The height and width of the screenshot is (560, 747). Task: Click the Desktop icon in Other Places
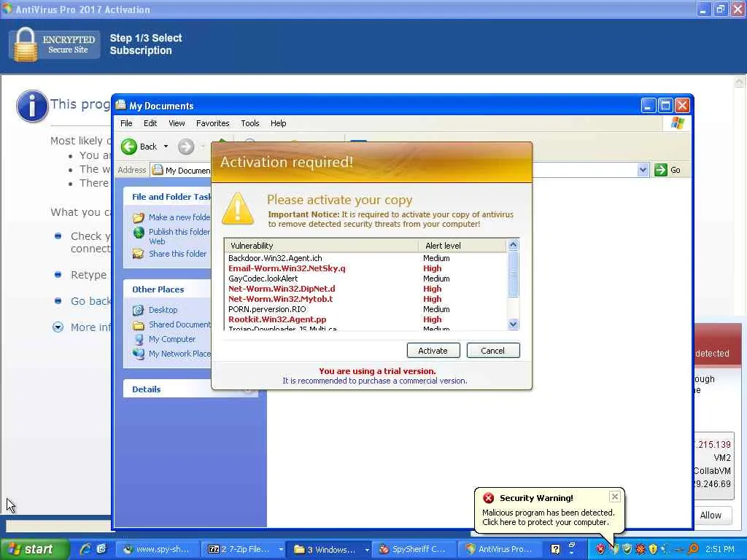pos(139,310)
